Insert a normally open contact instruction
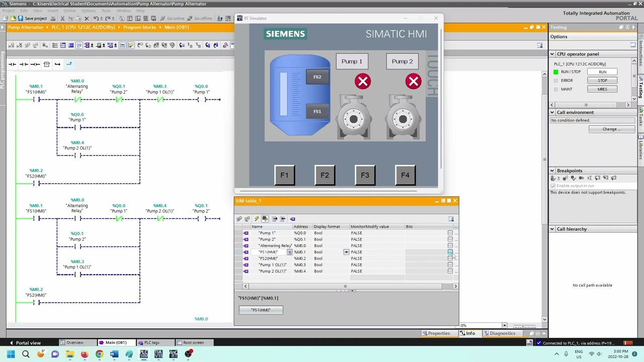The width and height of the screenshot is (644, 362). coord(12,64)
